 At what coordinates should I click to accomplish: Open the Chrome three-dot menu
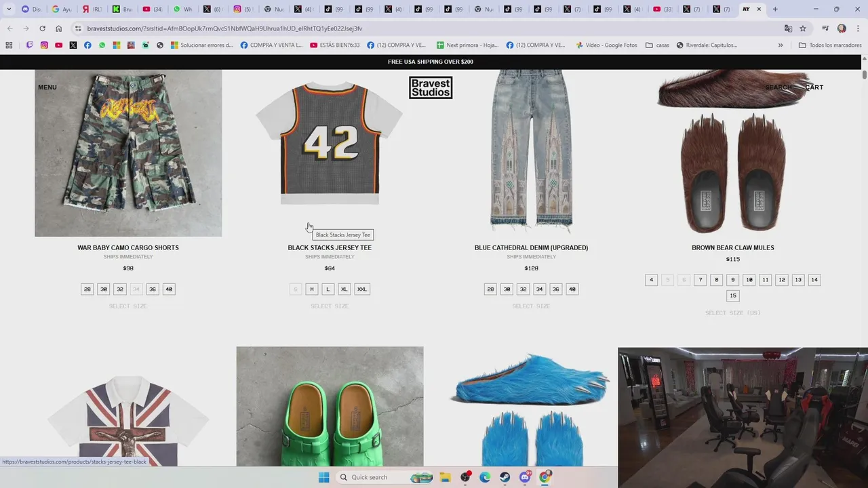[x=857, y=28]
